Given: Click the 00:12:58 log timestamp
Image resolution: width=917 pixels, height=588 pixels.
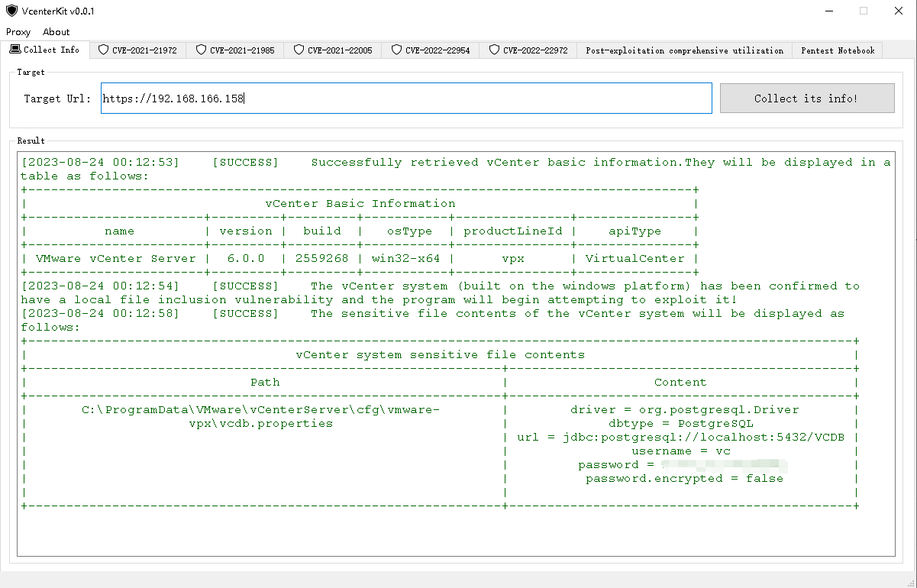Looking at the screenshot, I should click(x=100, y=314).
